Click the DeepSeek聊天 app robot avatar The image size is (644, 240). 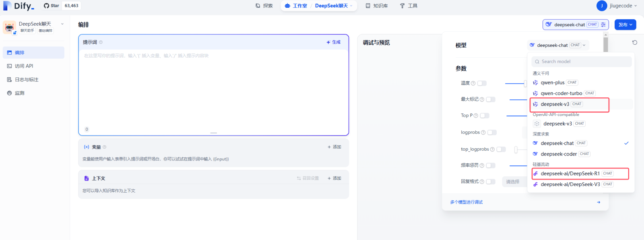(x=9, y=27)
